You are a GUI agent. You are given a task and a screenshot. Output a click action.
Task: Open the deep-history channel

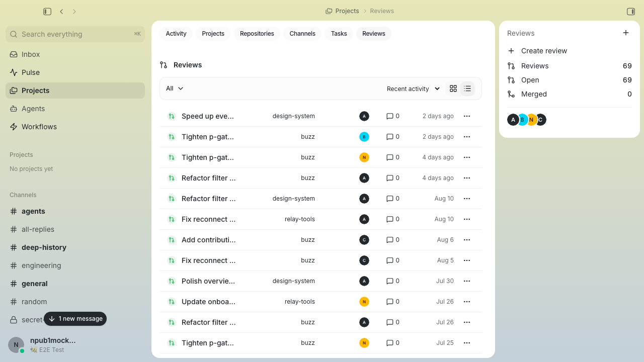(x=75, y=247)
